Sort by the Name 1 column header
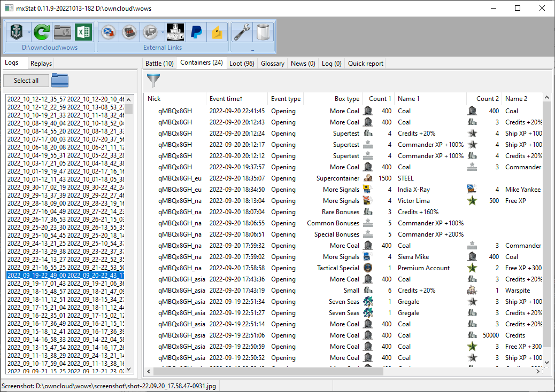Screen dimensions: 555x392 (x=430, y=99)
